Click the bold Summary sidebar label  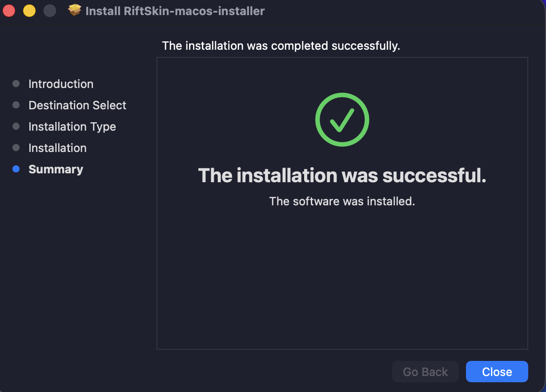(56, 169)
